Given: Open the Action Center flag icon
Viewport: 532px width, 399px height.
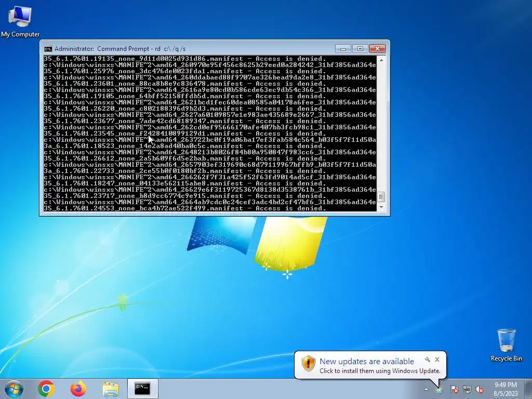Looking at the screenshot, I should 454,390.
